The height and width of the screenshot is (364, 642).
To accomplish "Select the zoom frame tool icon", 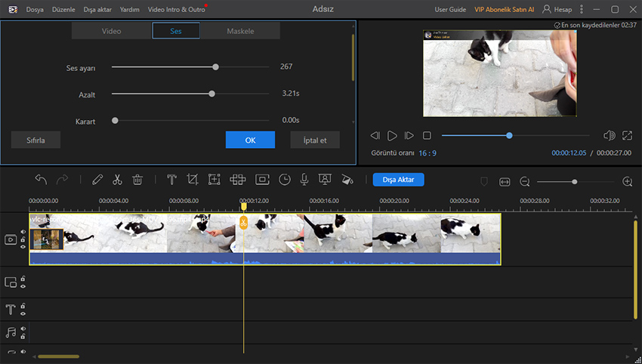I will coord(215,180).
